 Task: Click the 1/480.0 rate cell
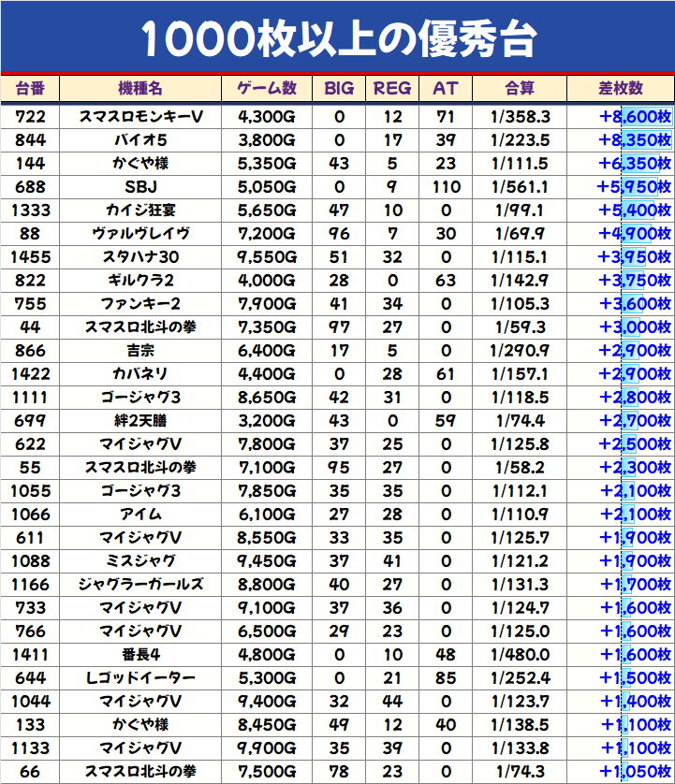[520, 655]
